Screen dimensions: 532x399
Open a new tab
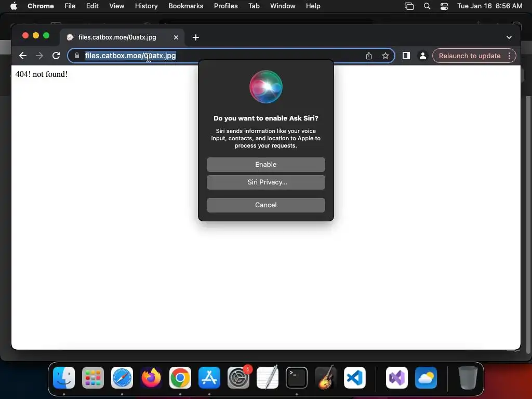pos(196,37)
